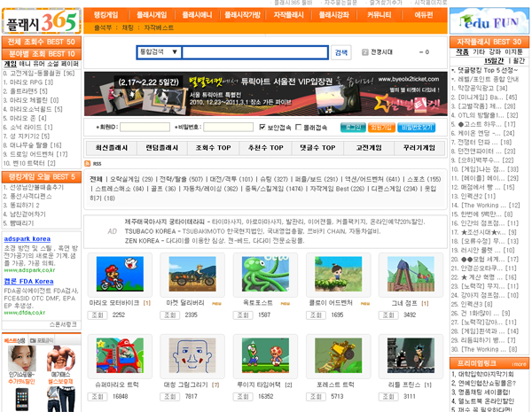Click the 조회 badge under 마리오 모터바이크
532x412 pixels.
98,315
